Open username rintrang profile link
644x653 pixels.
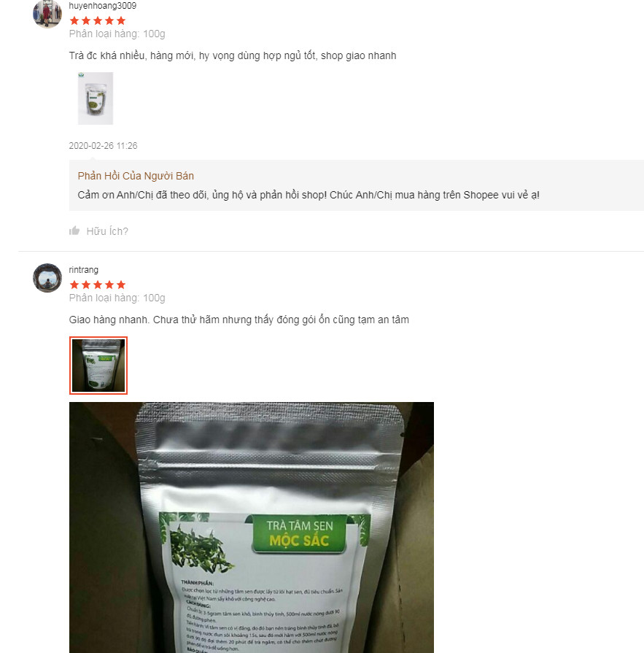pyautogui.click(x=84, y=270)
